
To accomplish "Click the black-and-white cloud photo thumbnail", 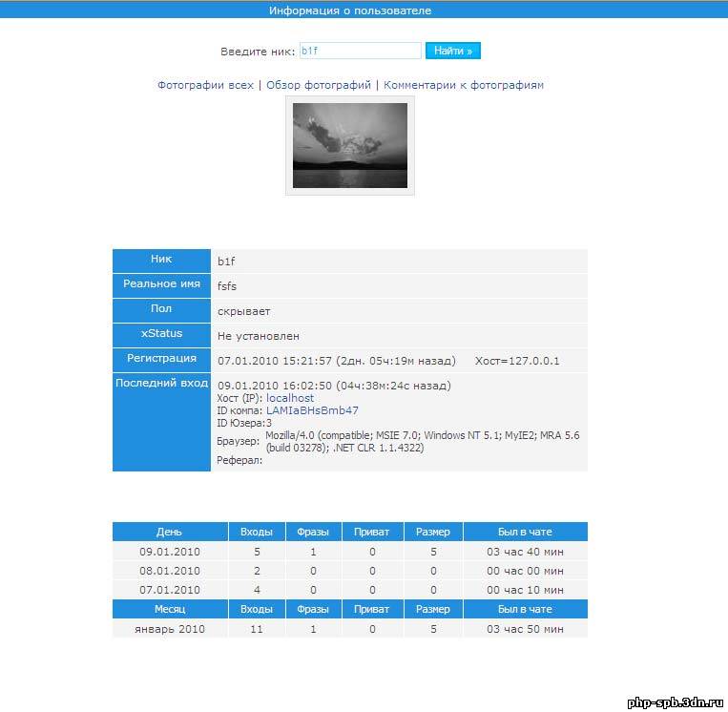I will coord(350,145).
